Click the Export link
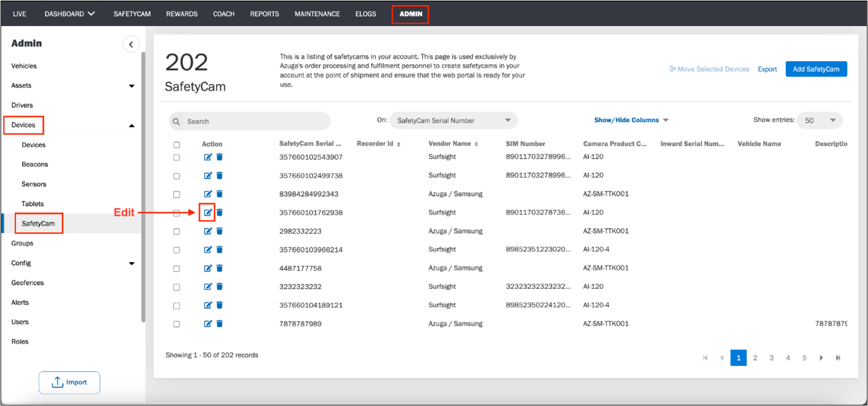This screenshot has height=406, width=868. (767, 69)
